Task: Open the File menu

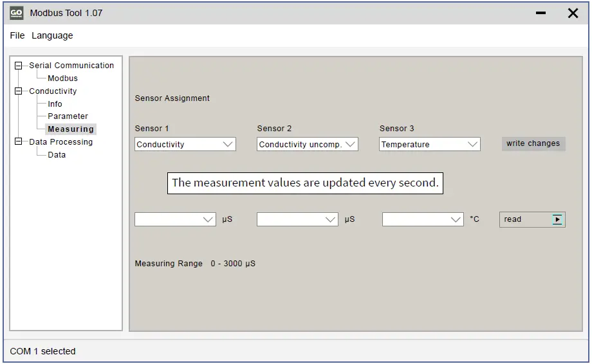Action: point(17,35)
